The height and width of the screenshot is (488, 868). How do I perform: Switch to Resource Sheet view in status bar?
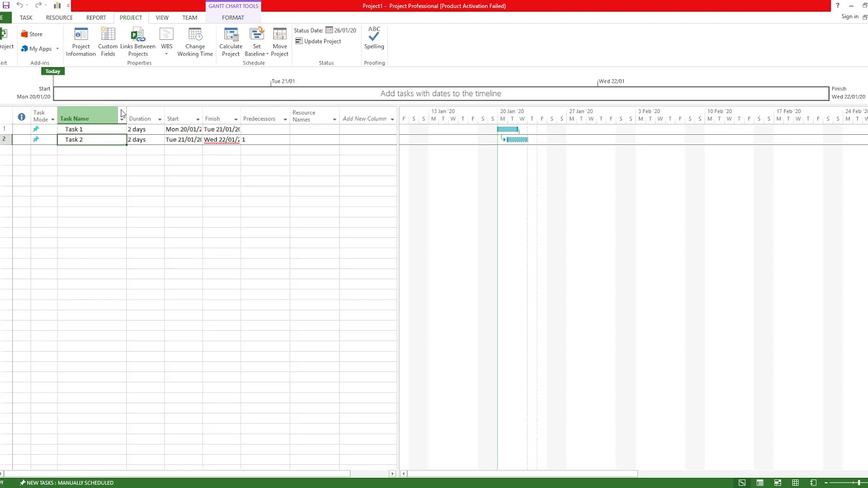[795, 483]
